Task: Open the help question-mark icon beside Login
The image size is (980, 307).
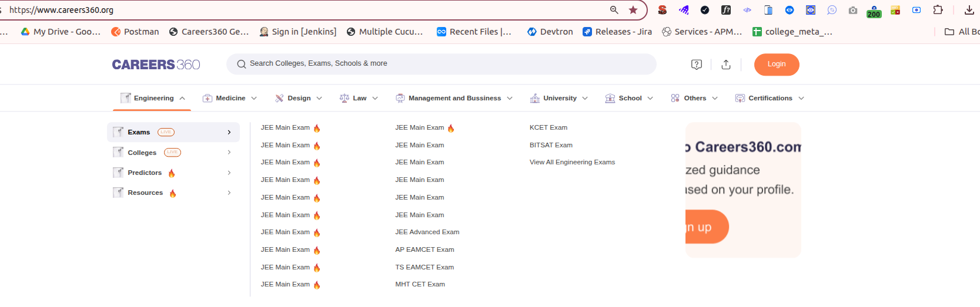Action: tap(697, 65)
